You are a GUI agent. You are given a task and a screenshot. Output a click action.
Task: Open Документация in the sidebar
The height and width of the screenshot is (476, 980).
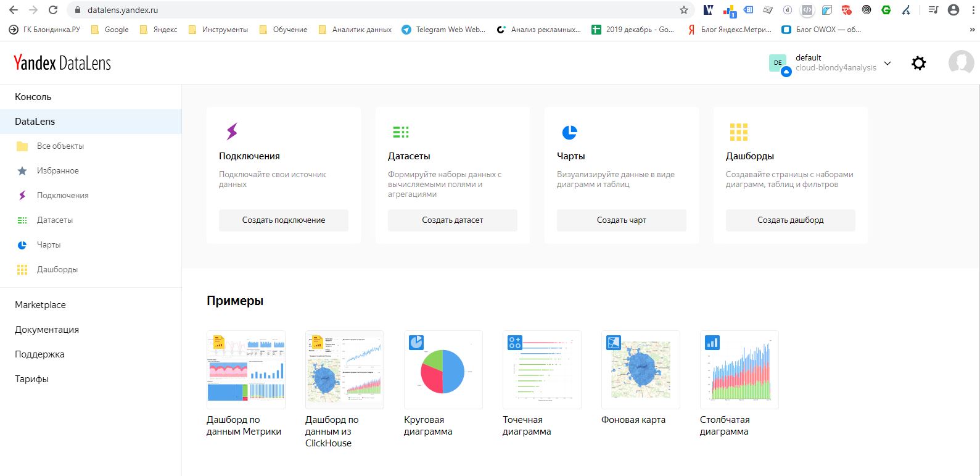pyautogui.click(x=47, y=330)
